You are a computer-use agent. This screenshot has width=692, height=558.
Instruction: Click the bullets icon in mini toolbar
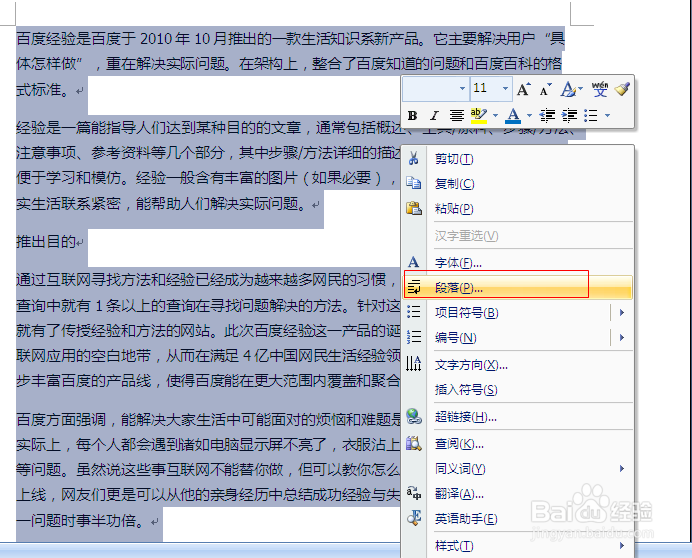590,116
